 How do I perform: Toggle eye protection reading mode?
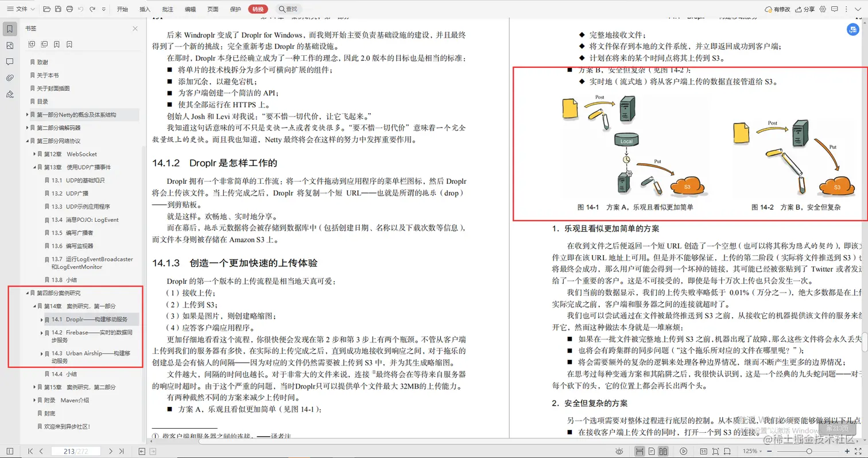[x=619, y=451]
